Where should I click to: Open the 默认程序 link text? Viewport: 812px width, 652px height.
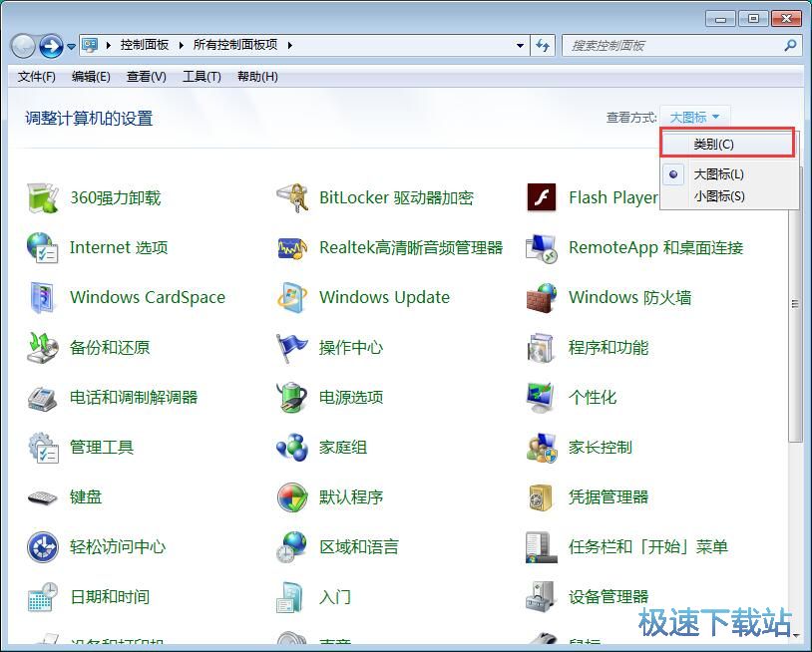click(x=351, y=497)
